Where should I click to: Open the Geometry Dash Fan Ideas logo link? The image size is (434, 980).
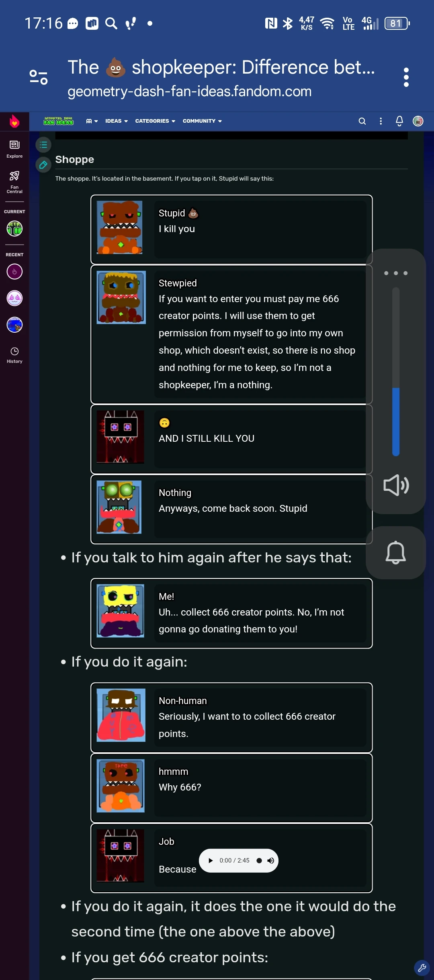coord(59,121)
